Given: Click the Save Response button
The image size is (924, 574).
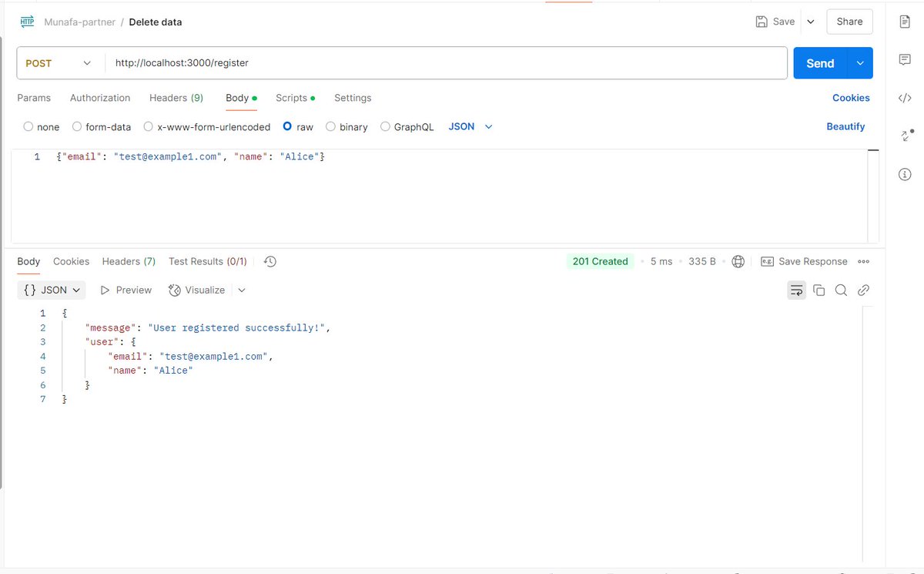Looking at the screenshot, I should pos(804,261).
